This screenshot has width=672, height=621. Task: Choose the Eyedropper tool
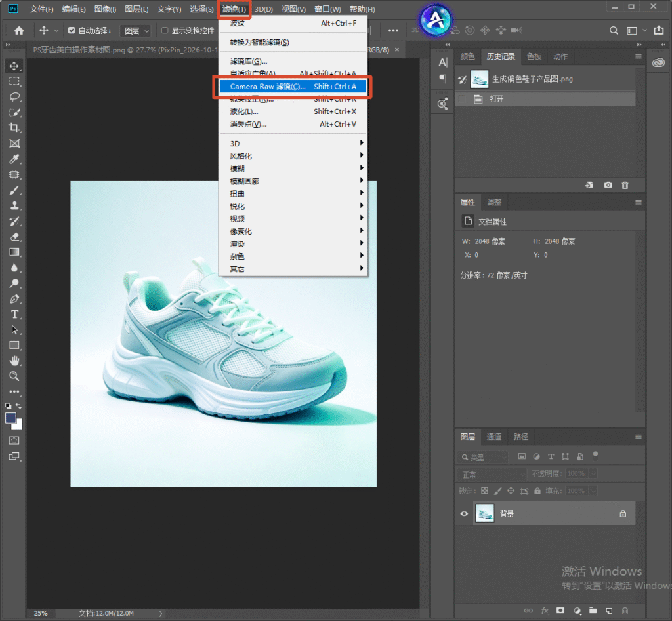click(14, 159)
